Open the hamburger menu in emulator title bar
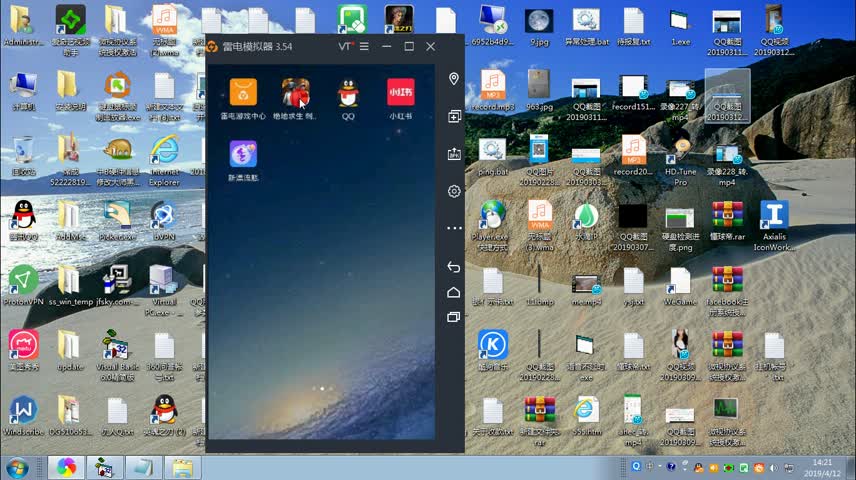 pyautogui.click(x=364, y=46)
